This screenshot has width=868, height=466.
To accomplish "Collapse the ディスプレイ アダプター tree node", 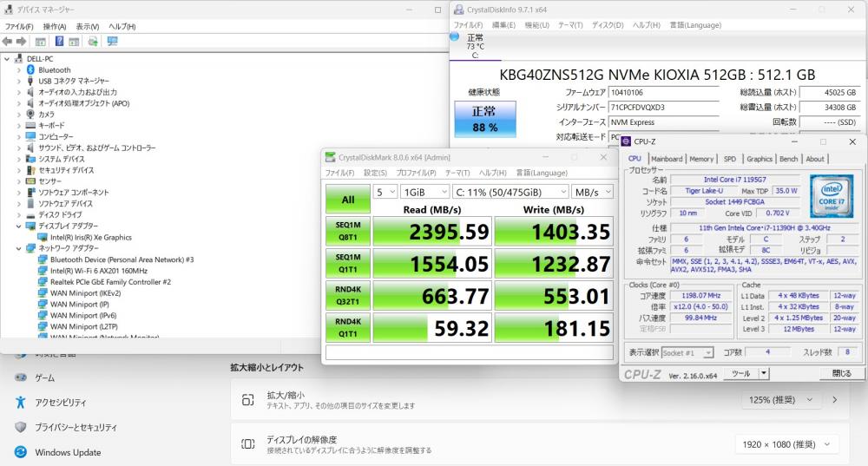I will click(19, 226).
